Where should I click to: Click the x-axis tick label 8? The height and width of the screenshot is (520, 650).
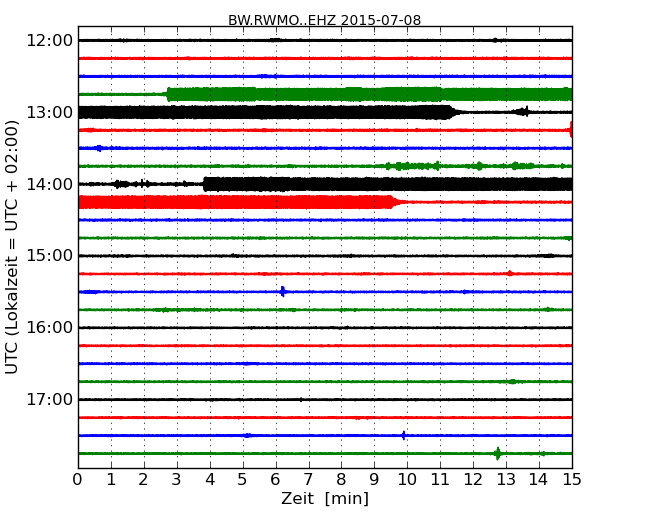[341, 479]
